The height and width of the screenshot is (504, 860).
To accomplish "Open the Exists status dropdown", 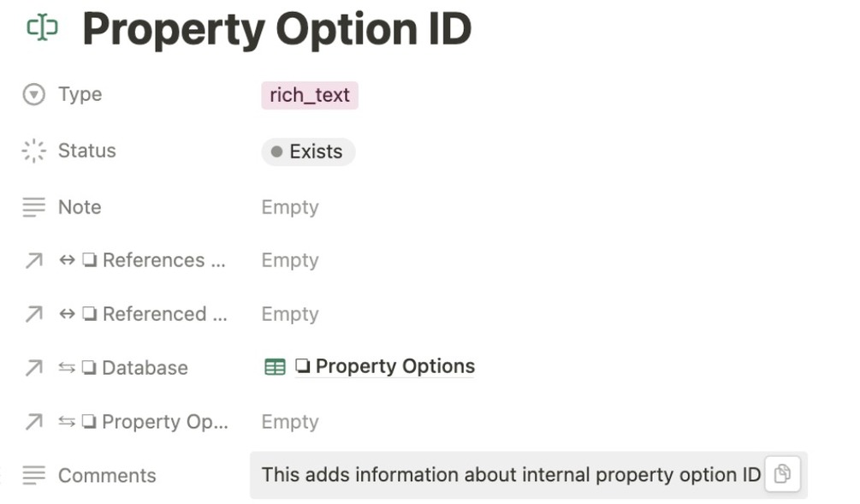I will 308,151.
